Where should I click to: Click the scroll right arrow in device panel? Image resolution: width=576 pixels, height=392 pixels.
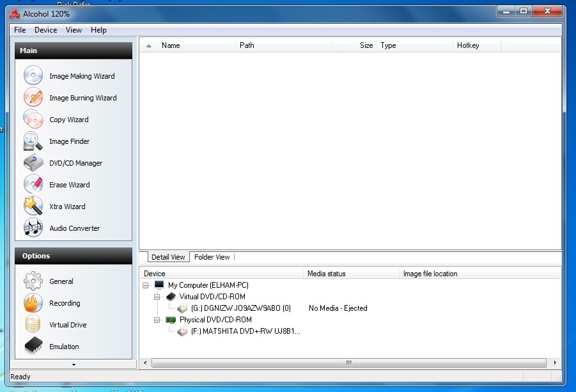[x=555, y=363]
